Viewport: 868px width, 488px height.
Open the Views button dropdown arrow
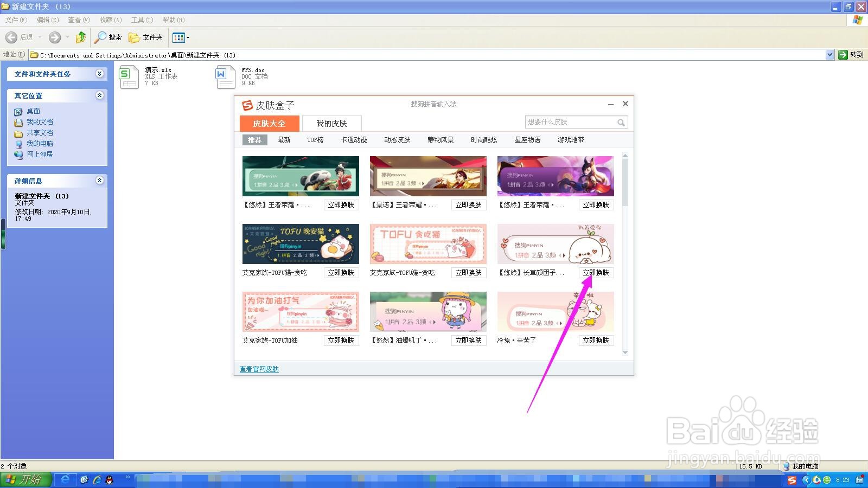(x=188, y=38)
